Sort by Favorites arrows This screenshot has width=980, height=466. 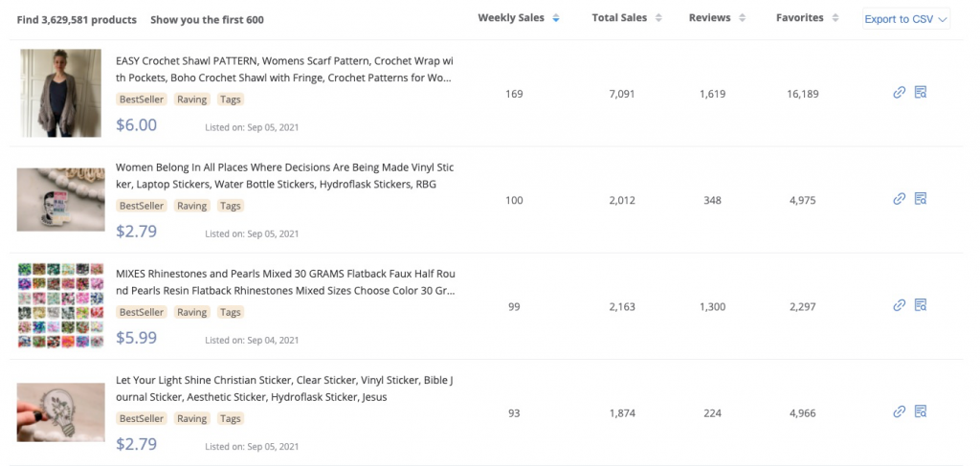[835, 19]
